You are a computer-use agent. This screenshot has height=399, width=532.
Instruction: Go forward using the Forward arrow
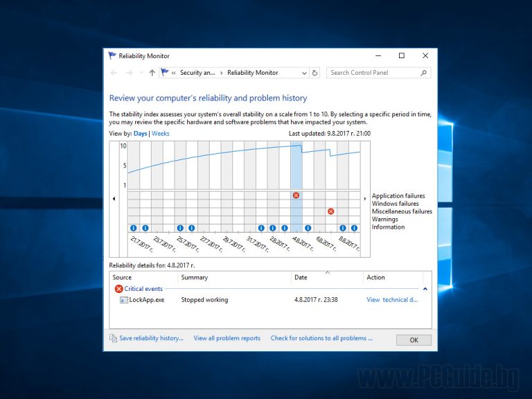click(x=130, y=73)
